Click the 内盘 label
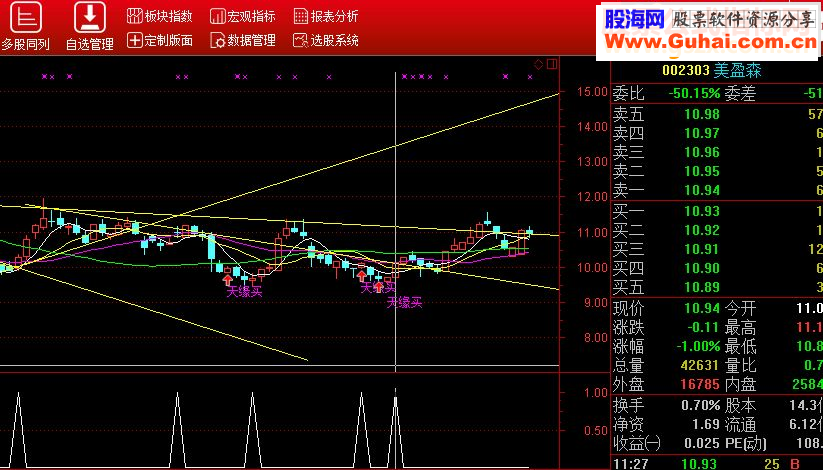Viewport: 823px width, 470px height. point(740,384)
